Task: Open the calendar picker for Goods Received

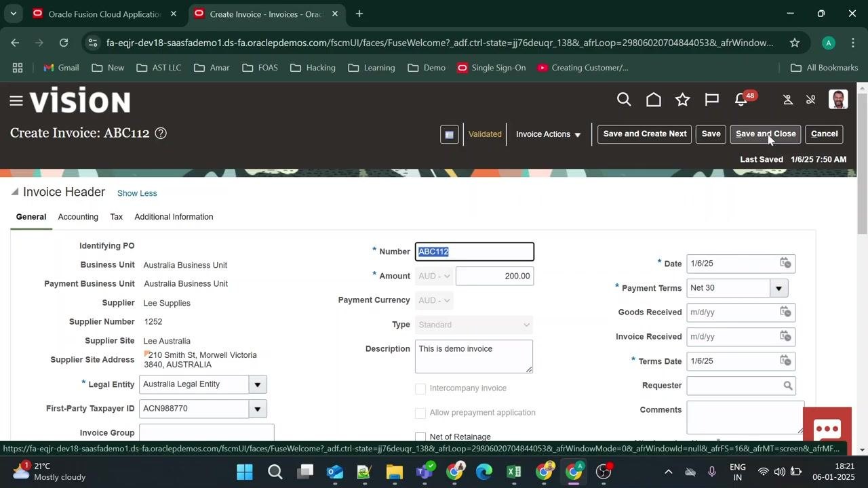Action: click(x=785, y=312)
